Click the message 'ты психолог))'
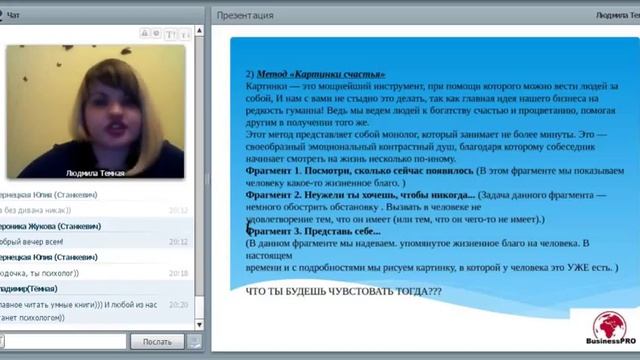 pyautogui.click(x=40, y=273)
